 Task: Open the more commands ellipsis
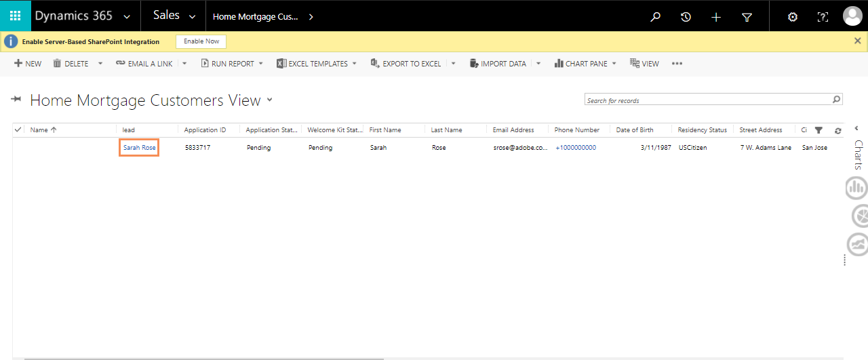(x=677, y=64)
